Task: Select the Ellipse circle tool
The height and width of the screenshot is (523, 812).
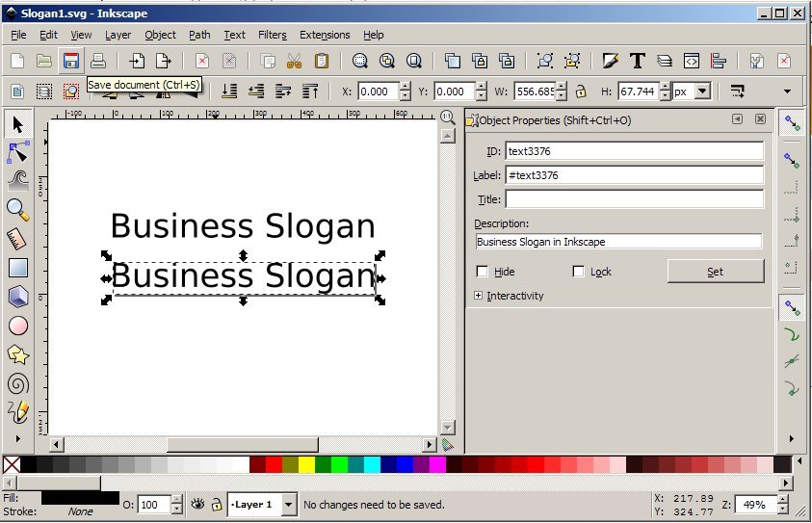Action: pyautogui.click(x=18, y=326)
